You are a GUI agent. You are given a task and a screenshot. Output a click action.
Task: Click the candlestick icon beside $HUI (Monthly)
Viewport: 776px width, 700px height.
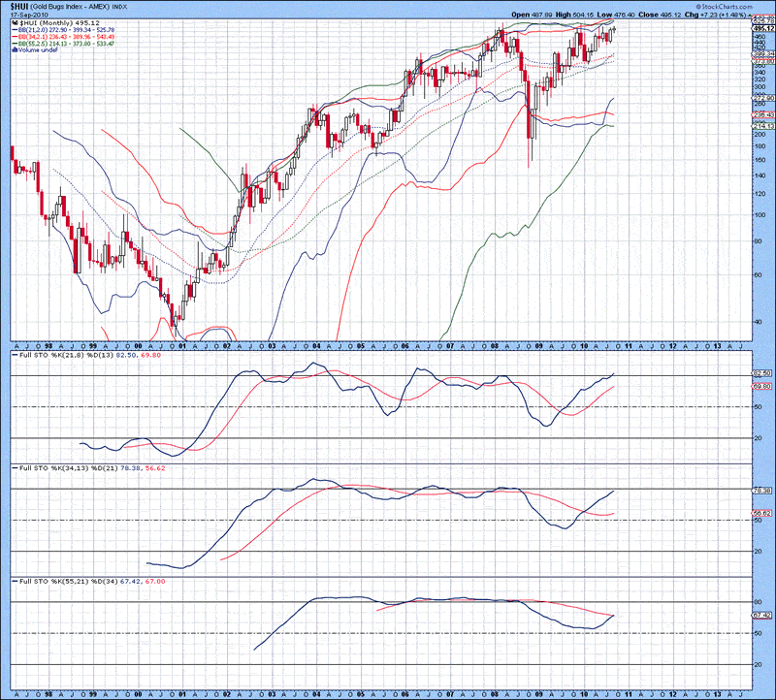pyautogui.click(x=13, y=24)
